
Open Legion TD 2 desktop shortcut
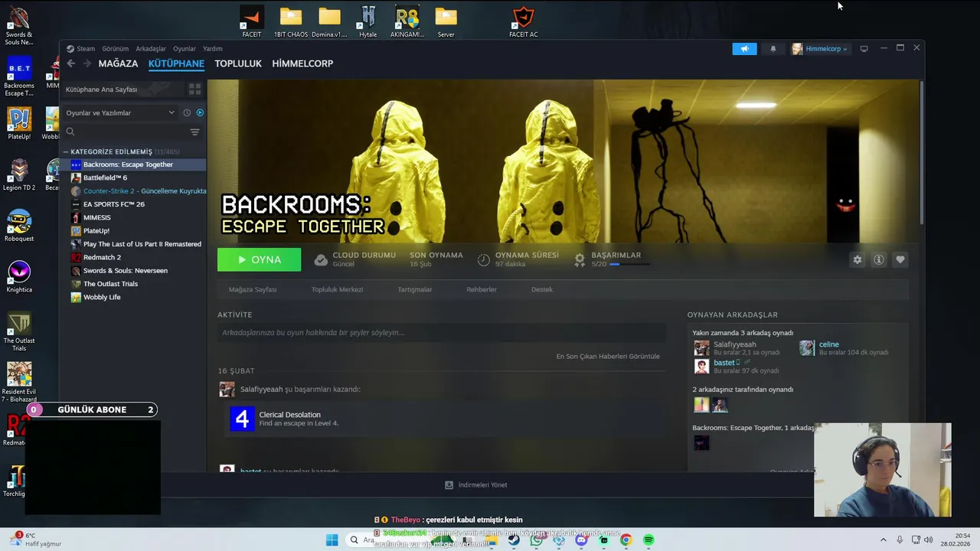tap(19, 174)
